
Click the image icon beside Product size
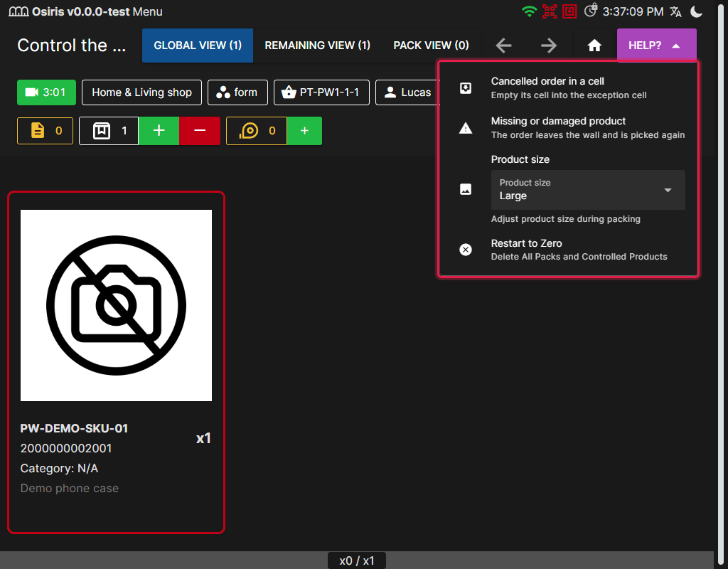coord(466,189)
